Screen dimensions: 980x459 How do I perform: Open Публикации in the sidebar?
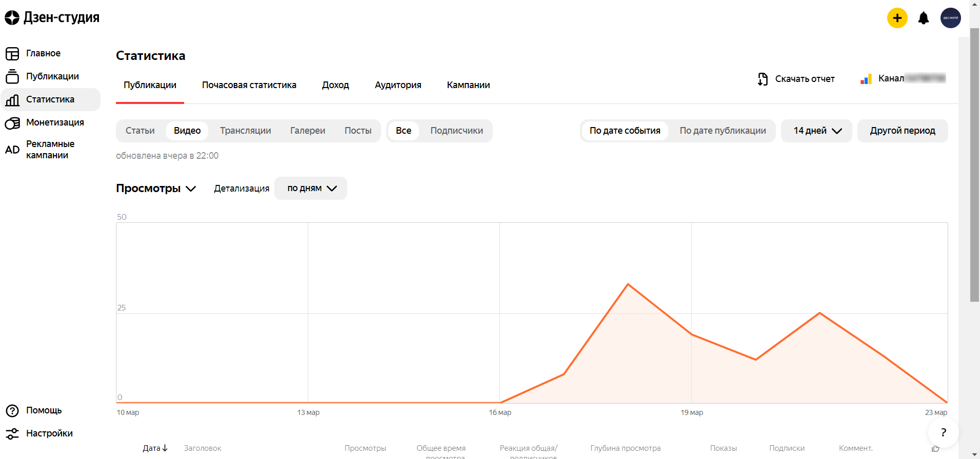tap(52, 76)
